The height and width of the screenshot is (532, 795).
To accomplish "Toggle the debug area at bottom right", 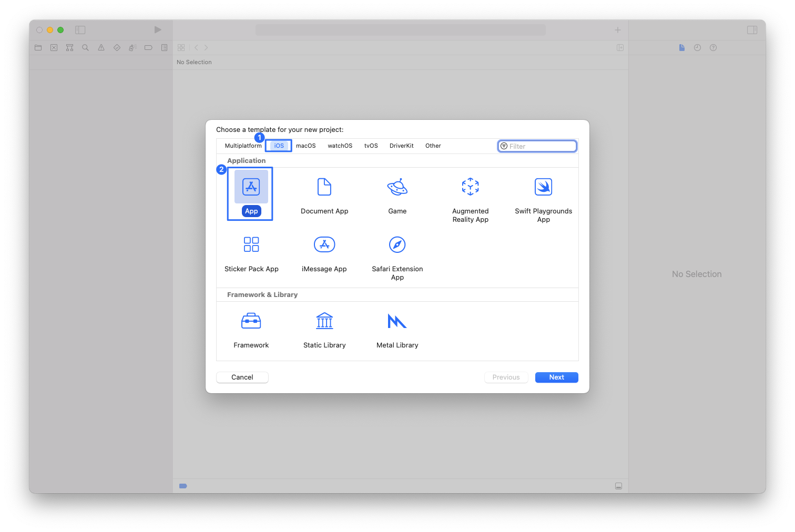I will [619, 486].
